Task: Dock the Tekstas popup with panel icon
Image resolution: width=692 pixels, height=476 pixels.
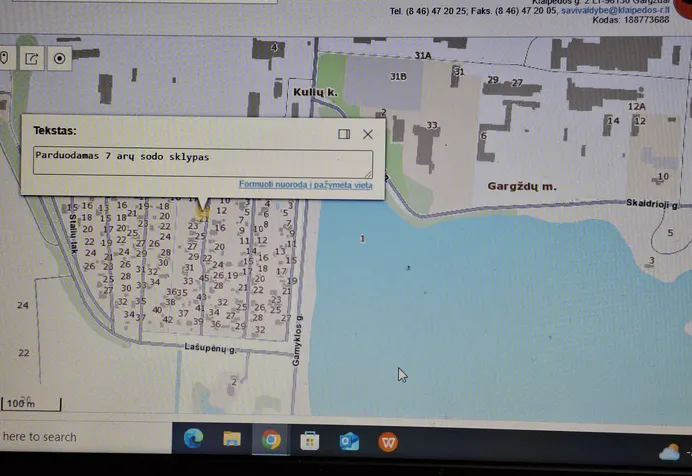Action: click(x=344, y=134)
